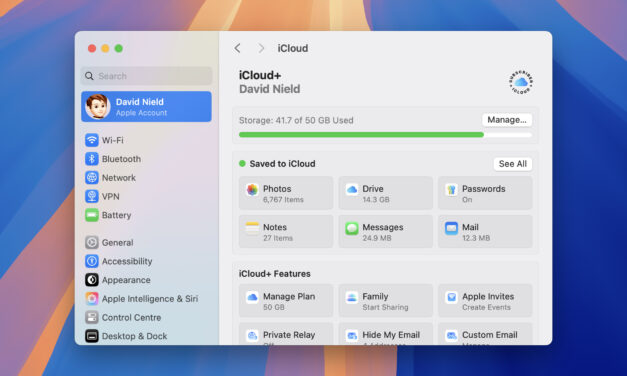The width and height of the screenshot is (627, 376).
Task: Click the iCloud Drive cloud icon
Action: point(351,190)
